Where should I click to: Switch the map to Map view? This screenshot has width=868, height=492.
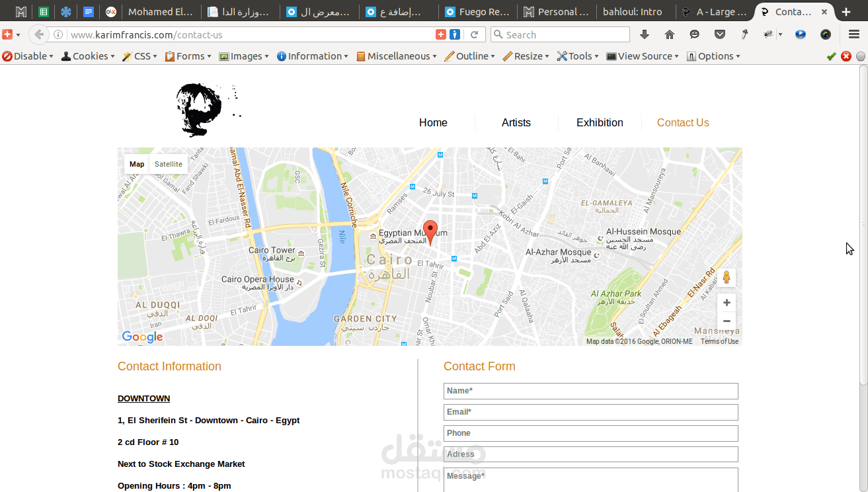(x=137, y=164)
